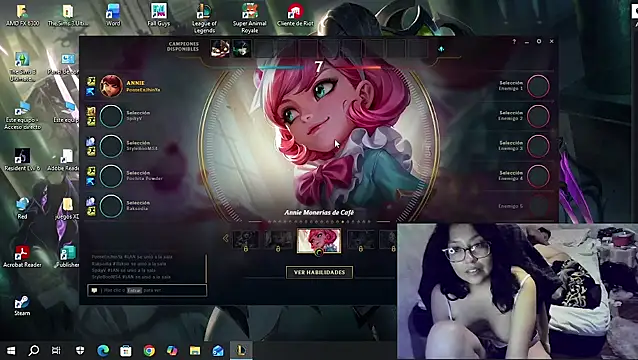Click Raksodia's upper summoner spell icon
This screenshot has height=360, width=638.
pos(91,201)
